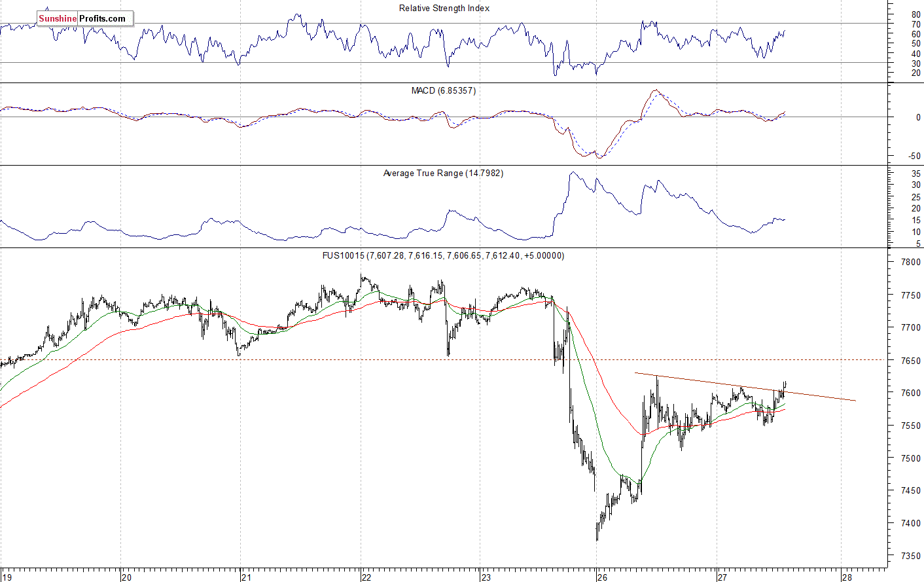Click the RSI axis value 20

pyautogui.click(x=916, y=73)
